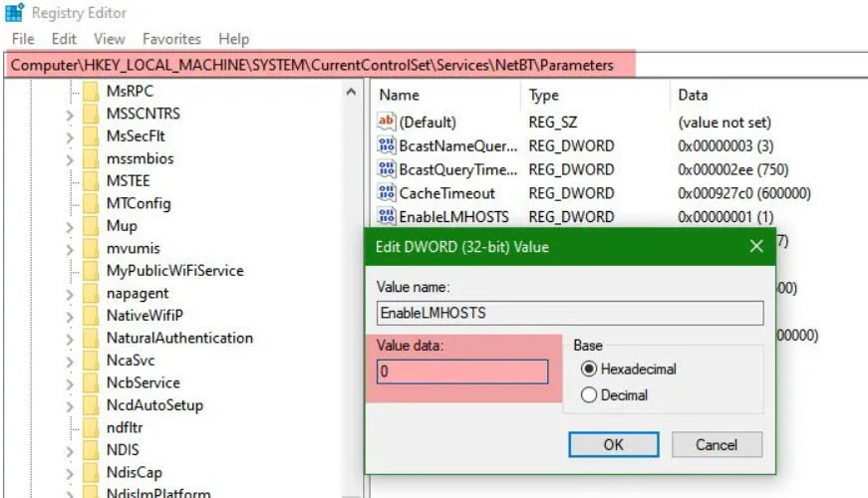Expand the napagent tree node

[x=70, y=294]
